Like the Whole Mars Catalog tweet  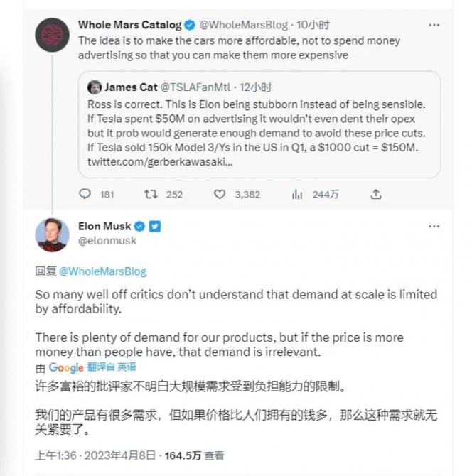(220, 194)
